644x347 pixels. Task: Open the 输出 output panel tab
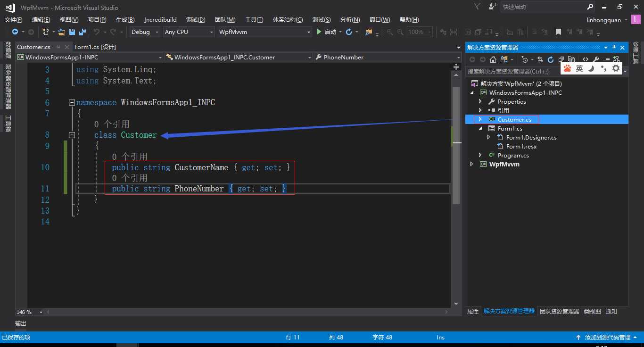point(21,323)
